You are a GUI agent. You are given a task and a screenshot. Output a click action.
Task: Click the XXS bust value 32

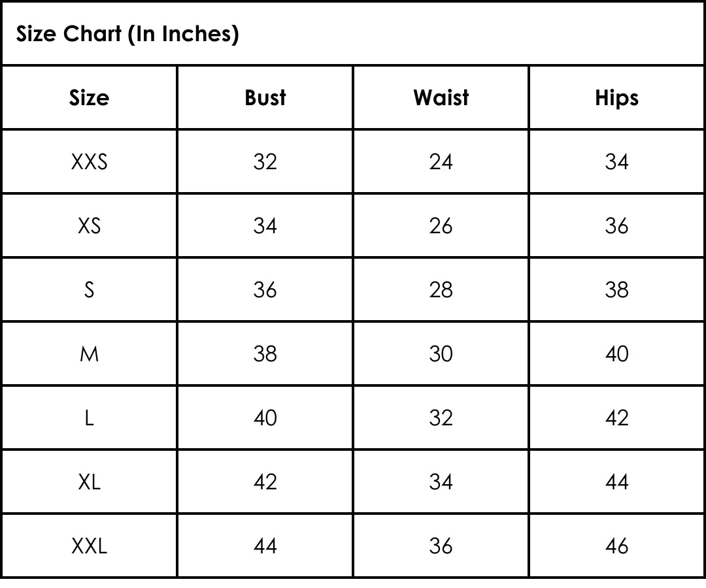[265, 161]
